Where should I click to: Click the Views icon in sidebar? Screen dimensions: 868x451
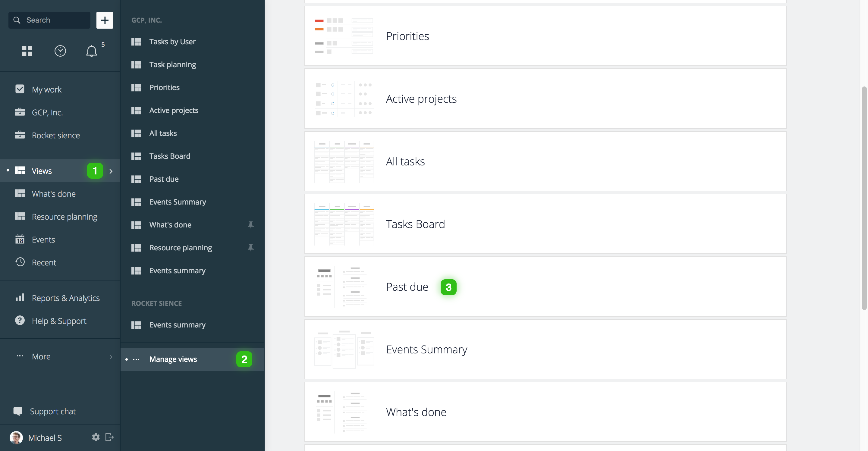tap(20, 171)
